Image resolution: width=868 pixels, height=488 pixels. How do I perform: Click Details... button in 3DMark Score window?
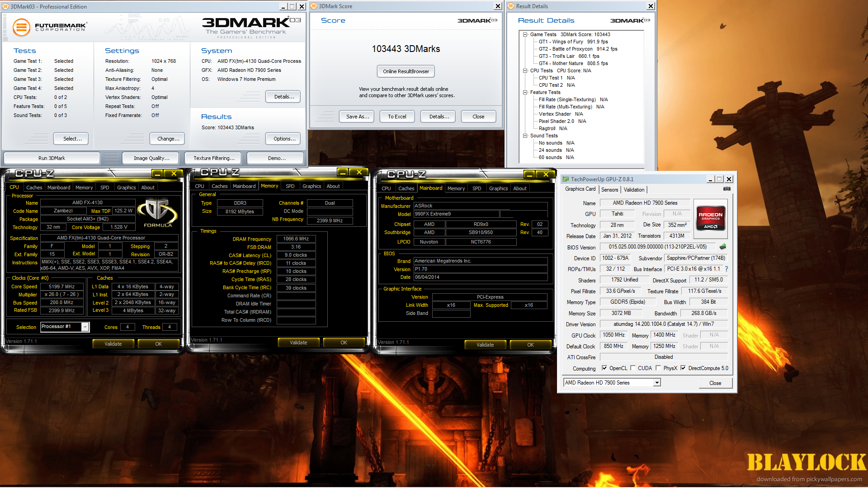tap(439, 117)
